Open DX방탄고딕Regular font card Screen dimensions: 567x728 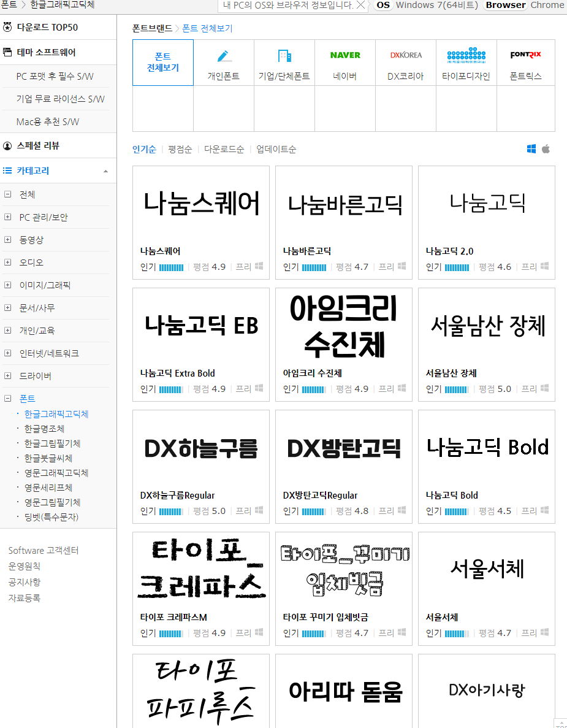pos(344,467)
